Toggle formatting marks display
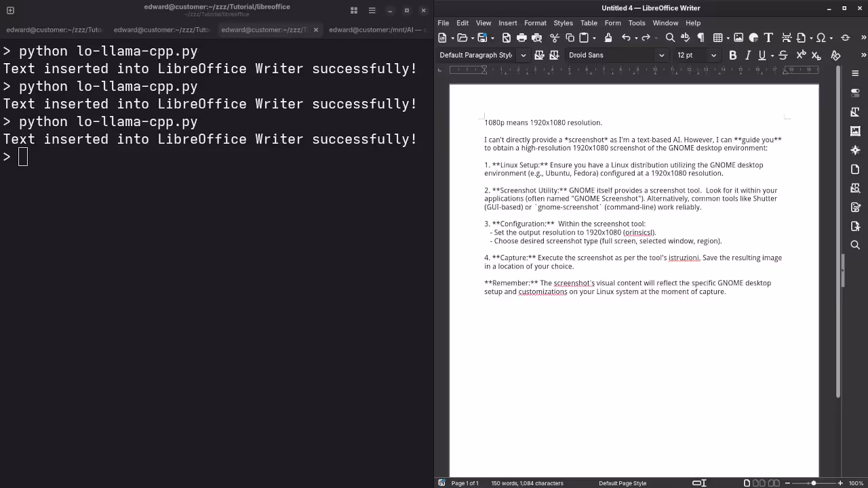This screenshot has height=488, width=868. pyautogui.click(x=701, y=37)
